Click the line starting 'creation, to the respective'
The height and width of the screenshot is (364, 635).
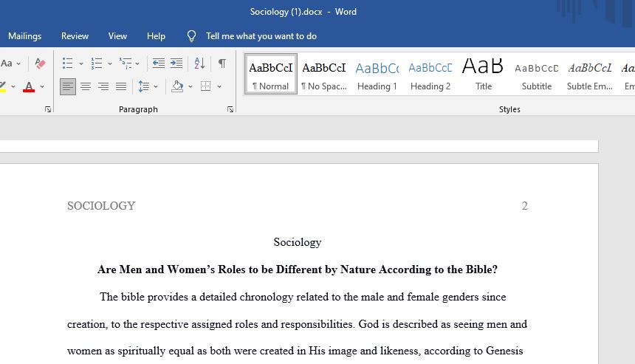pyautogui.click(x=298, y=324)
